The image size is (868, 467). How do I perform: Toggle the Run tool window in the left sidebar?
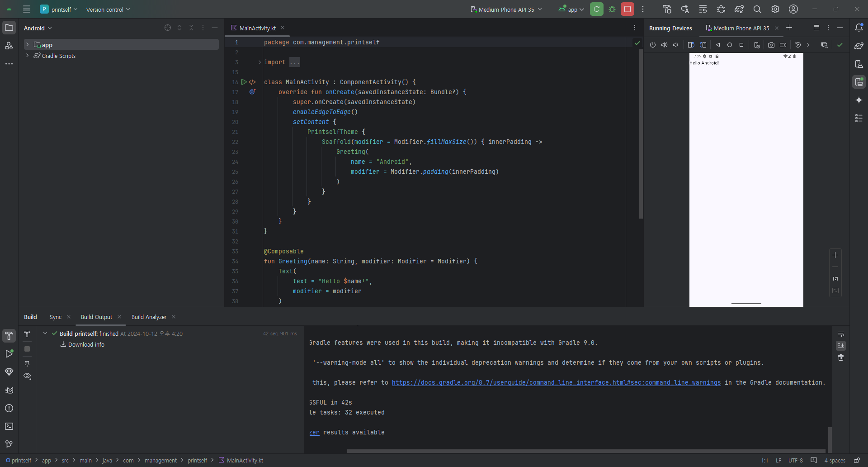pyautogui.click(x=9, y=354)
